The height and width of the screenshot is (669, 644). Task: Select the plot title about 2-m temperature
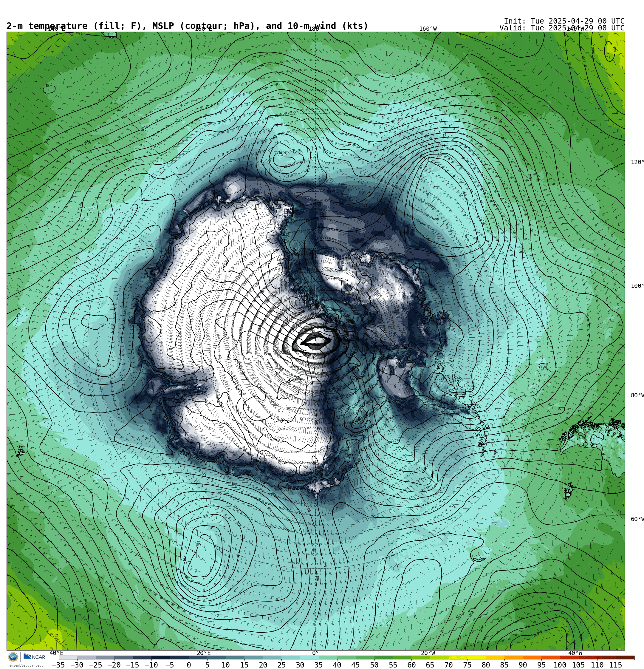pos(187,26)
